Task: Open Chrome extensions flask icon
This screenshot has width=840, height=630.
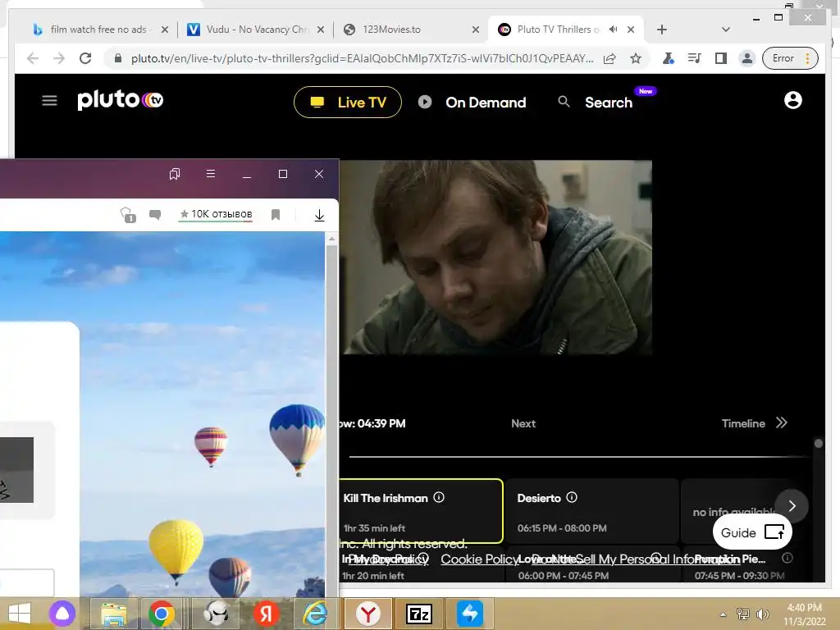Action: click(x=668, y=58)
